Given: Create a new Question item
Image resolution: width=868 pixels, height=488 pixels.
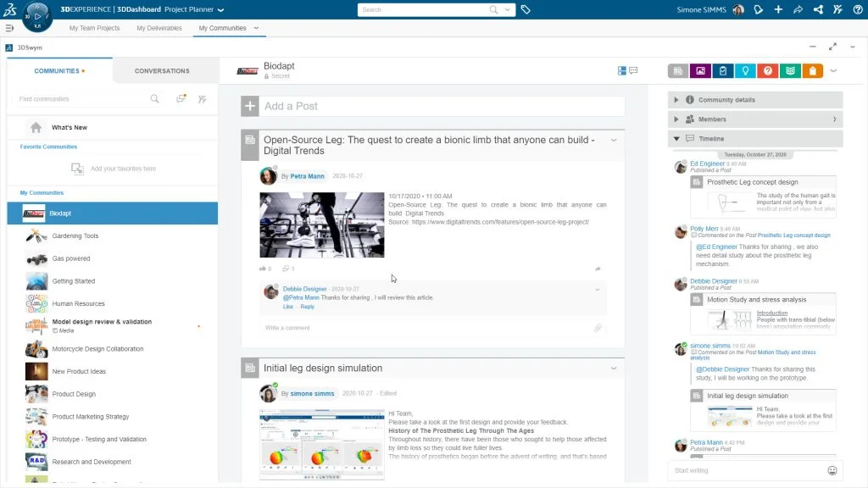Looking at the screenshot, I should [768, 71].
